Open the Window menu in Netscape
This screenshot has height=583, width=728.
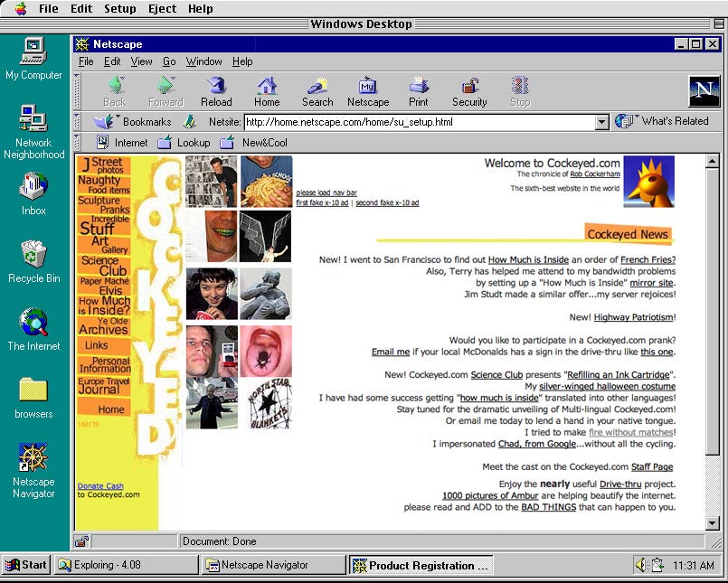coord(203,61)
